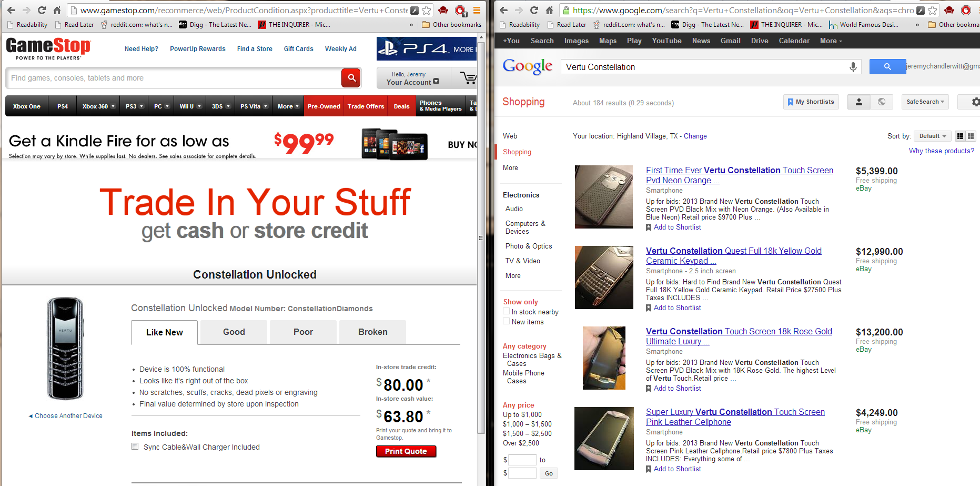This screenshot has width=980, height=486.
Task: Click Choose Another Device link
Action: pos(65,415)
